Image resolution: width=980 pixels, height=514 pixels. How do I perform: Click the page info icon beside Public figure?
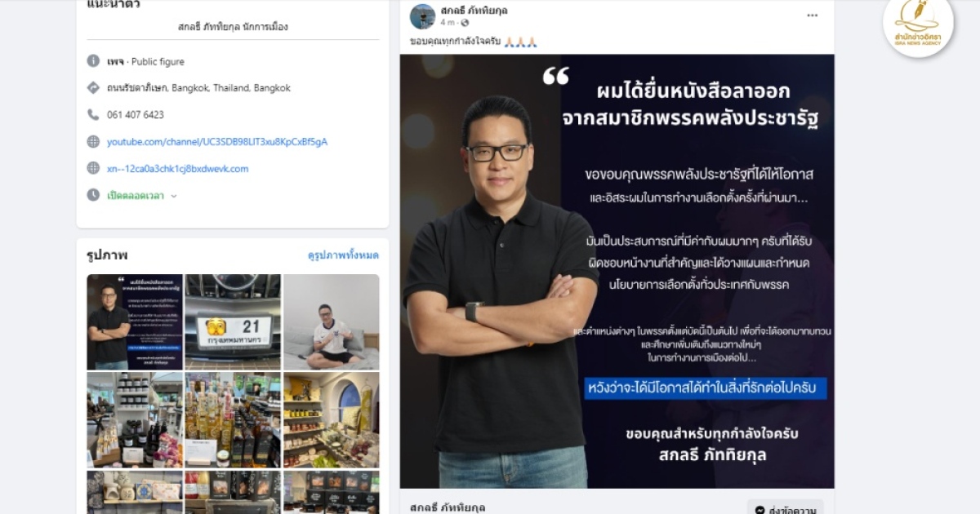(93, 61)
